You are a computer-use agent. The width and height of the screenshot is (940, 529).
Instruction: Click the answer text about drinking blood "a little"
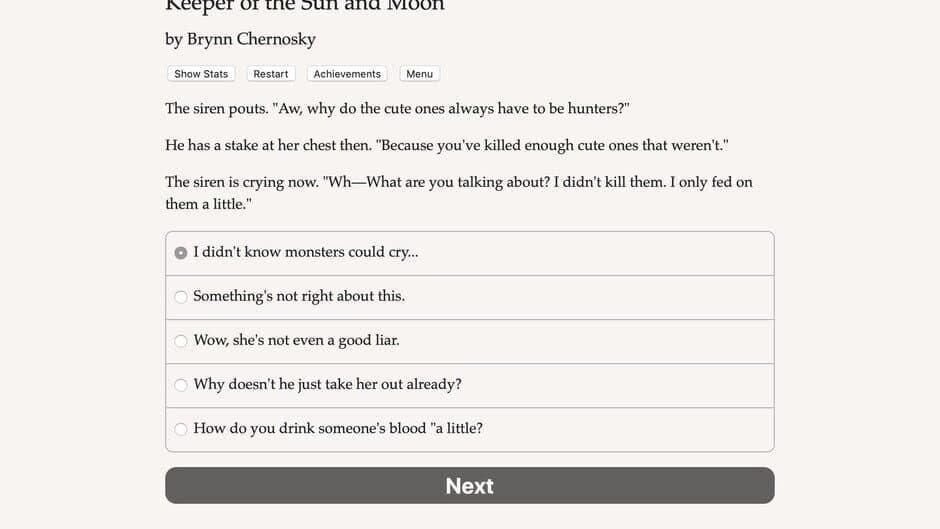click(x=338, y=428)
